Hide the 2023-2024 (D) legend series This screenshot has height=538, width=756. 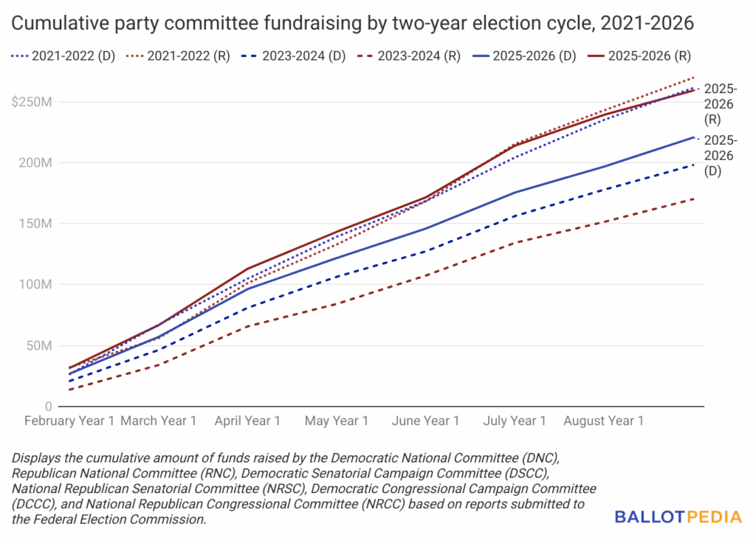[x=303, y=56]
